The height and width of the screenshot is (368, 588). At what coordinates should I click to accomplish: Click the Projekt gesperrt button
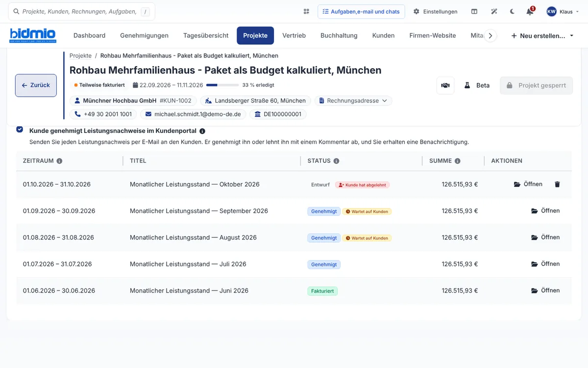pyautogui.click(x=537, y=85)
